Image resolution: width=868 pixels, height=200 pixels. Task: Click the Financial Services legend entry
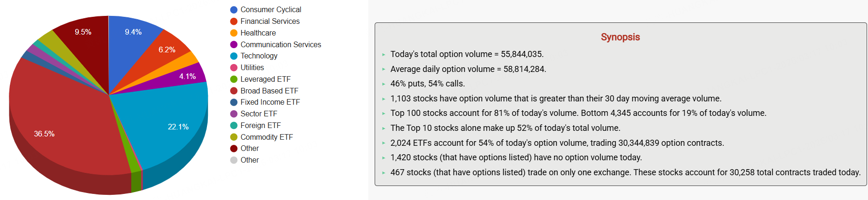click(x=270, y=21)
